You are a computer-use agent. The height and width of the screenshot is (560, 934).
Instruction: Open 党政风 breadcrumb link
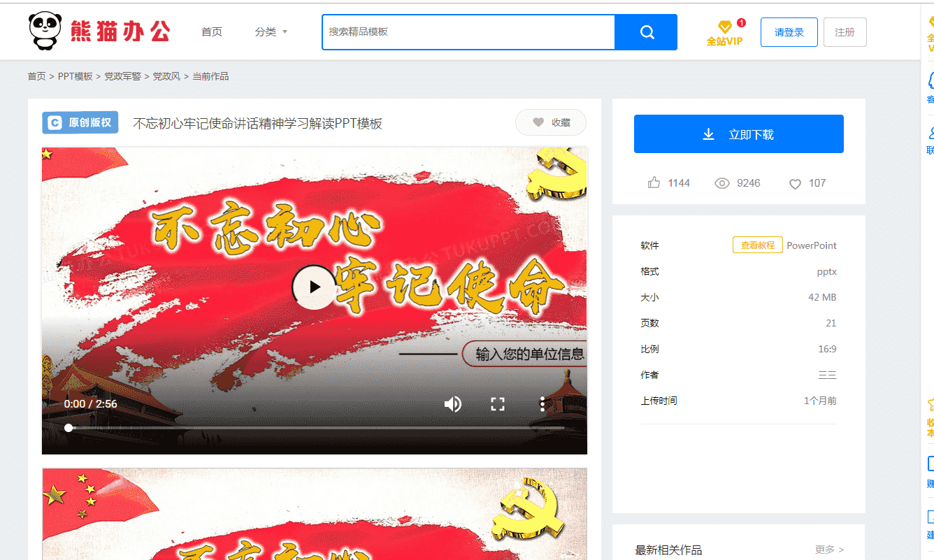[166, 76]
